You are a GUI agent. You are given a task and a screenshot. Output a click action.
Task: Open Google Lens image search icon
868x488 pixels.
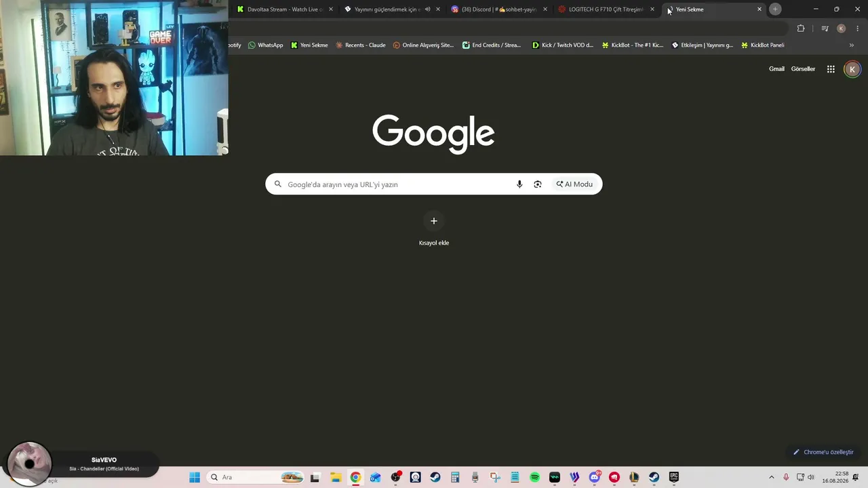(x=538, y=184)
